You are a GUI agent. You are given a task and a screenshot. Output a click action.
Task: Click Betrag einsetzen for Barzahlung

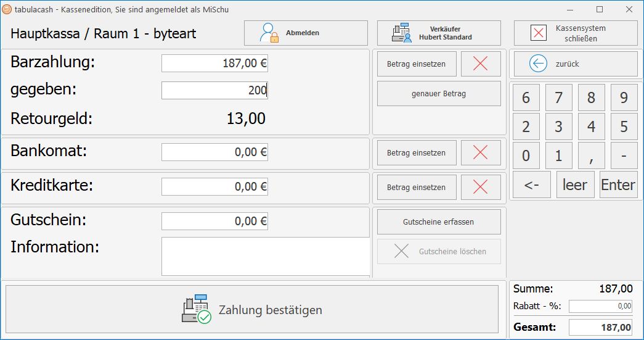(417, 64)
